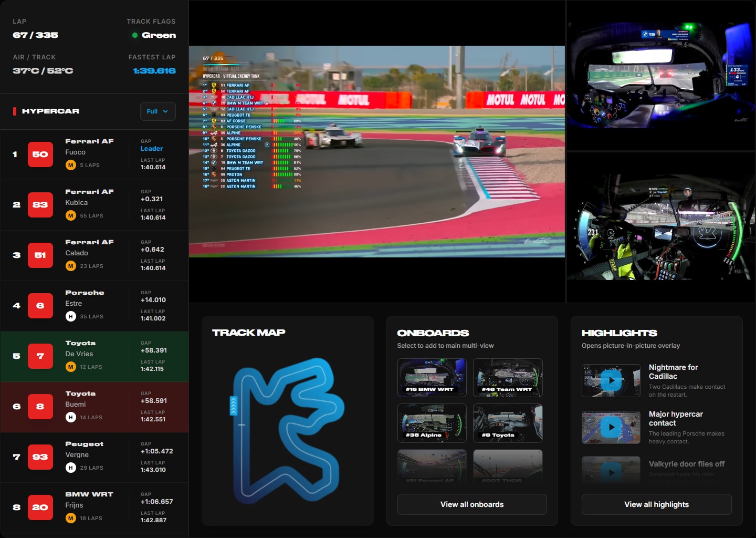Screen dimensions: 756x538
Task: Play the "Valkyrie door flies off" highlight
Action: click(611, 472)
